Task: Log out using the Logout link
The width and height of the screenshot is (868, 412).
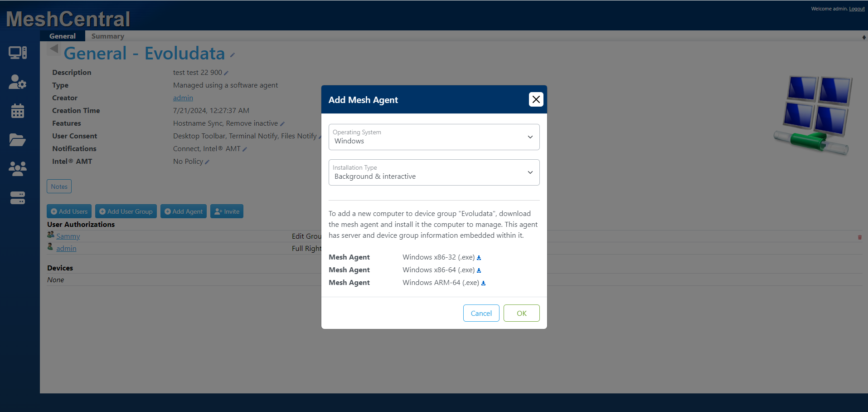Action: [857, 9]
